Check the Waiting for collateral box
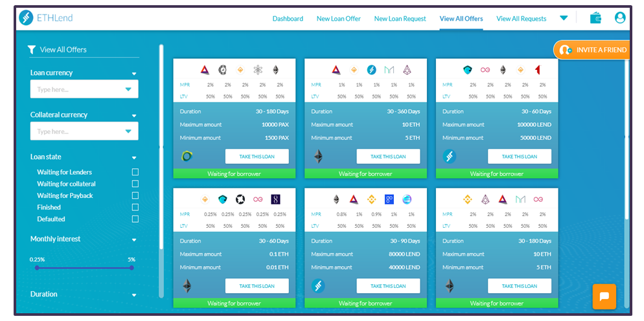 tap(135, 184)
